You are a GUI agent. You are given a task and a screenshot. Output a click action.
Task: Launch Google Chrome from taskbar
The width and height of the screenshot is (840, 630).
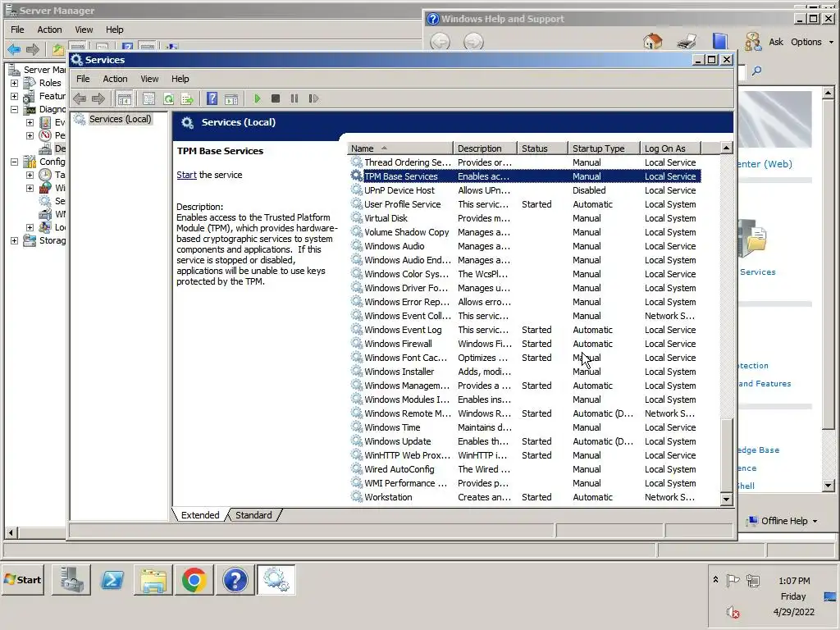pos(194,580)
